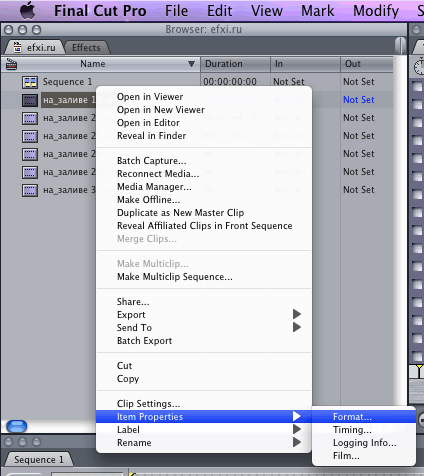Image resolution: width=424 pixels, height=476 pixels.
Task: Click the clapperboard icon in Name header
Action: (x=11, y=64)
